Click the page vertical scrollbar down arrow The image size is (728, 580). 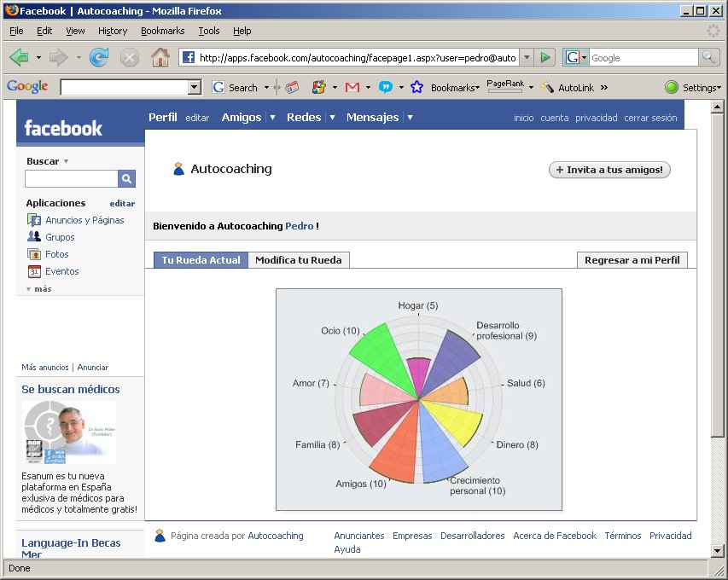tap(717, 551)
